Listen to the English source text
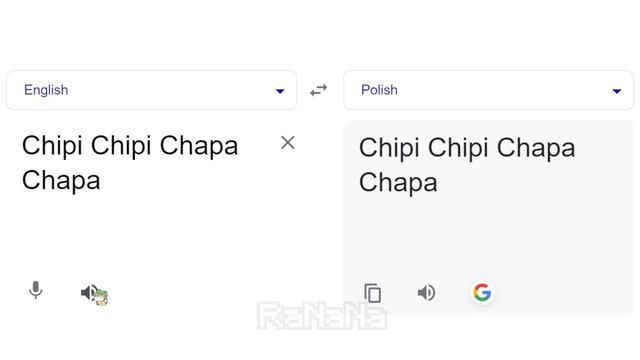640x360 pixels. [x=89, y=292]
